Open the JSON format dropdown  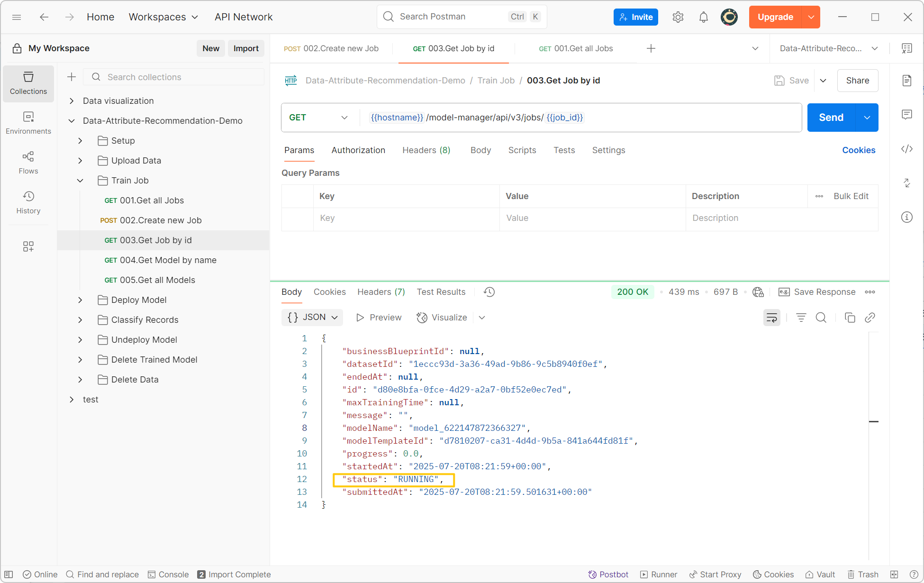(x=312, y=318)
